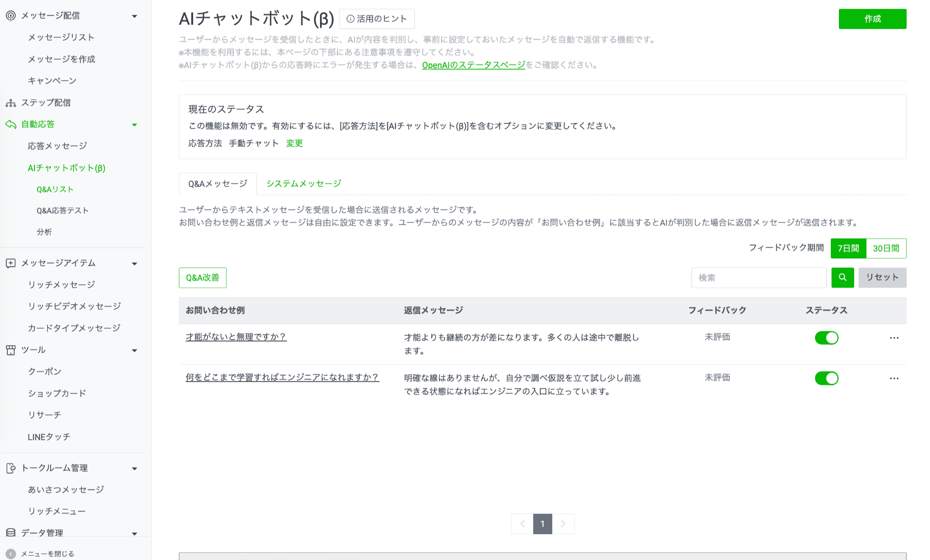Expand the ツール menu chevron
The height and width of the screenshot is (560, 930).
pyautogui.click(x=135, y=350)
